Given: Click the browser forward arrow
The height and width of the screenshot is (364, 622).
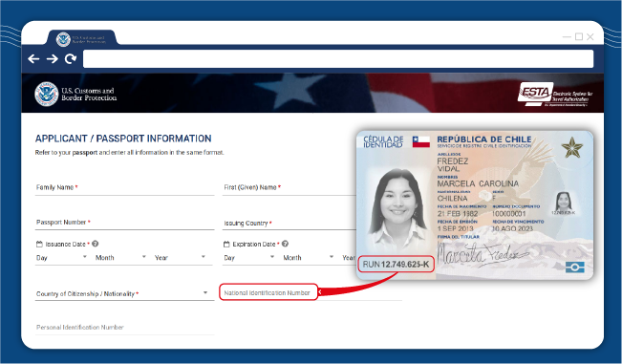Looking at the screenshot, I should pos(52,58).
